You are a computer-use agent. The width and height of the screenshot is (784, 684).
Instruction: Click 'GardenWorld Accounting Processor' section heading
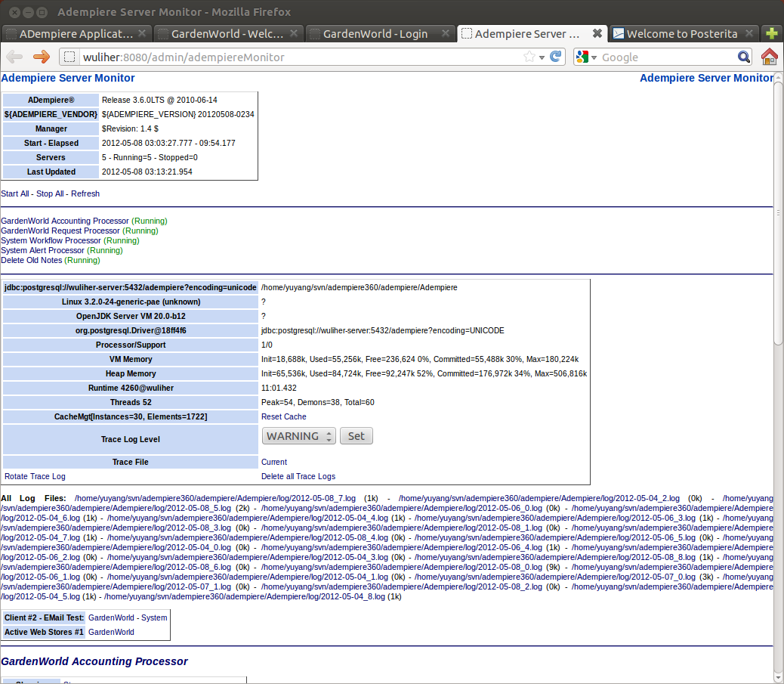click(x=94, y=661)
